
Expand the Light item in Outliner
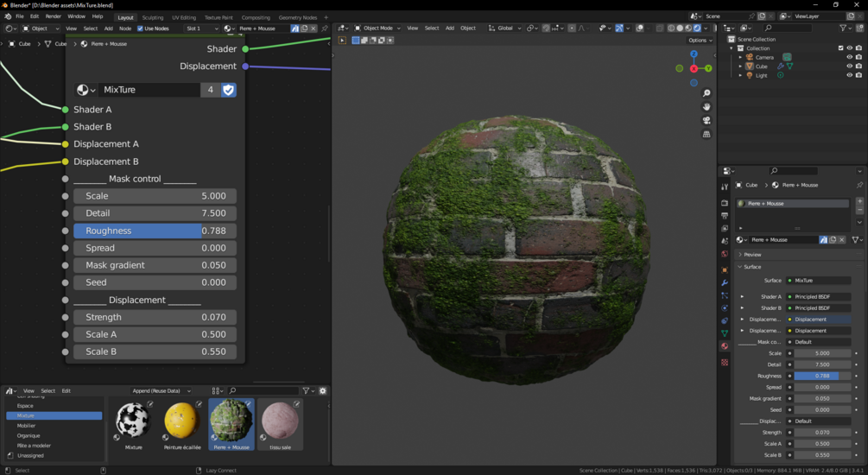coord(740,75)
